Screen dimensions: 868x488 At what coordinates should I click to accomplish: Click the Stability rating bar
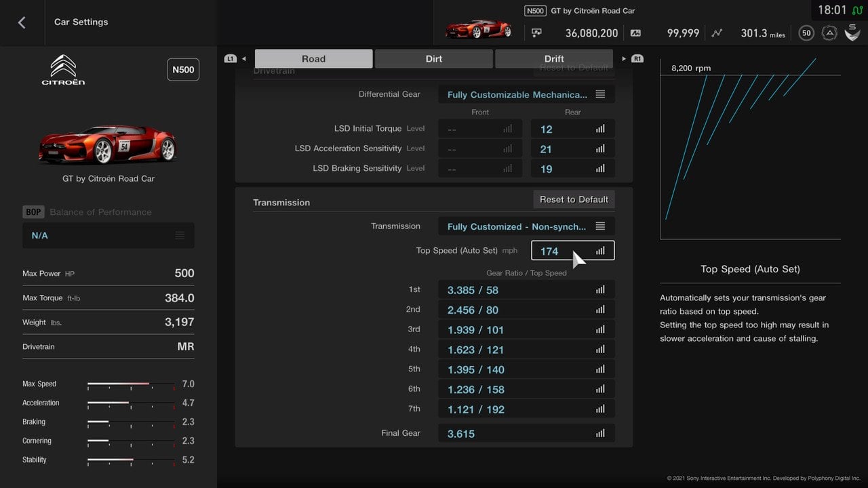point(131,460)
